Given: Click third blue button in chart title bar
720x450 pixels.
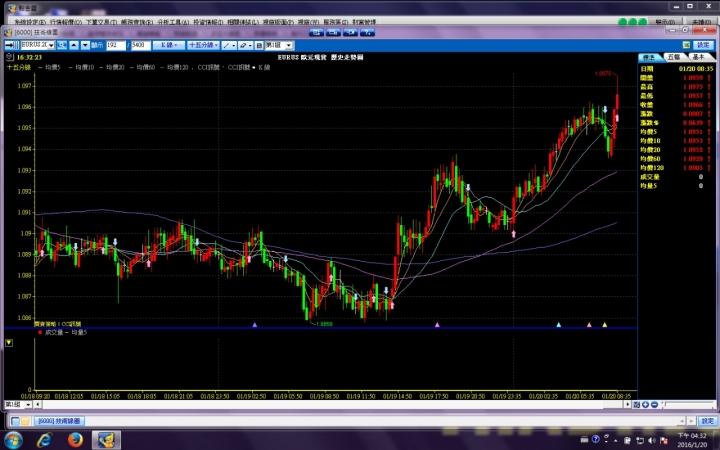Looking at the screenshot, I should [350, 32].
